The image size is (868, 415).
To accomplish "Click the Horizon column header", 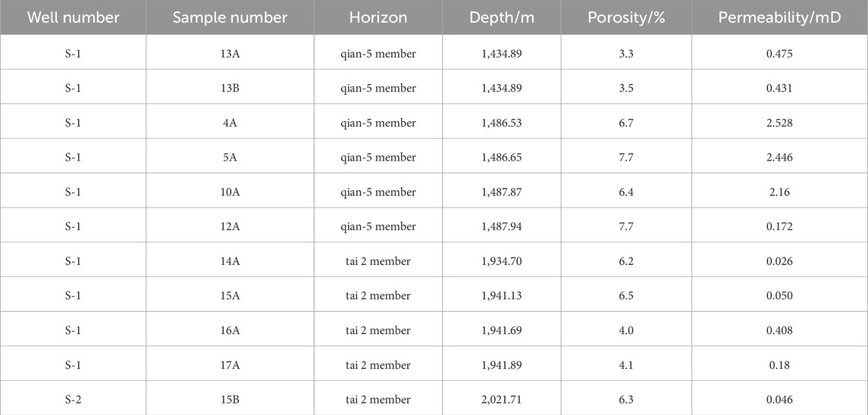I will [x=378, y=17].
